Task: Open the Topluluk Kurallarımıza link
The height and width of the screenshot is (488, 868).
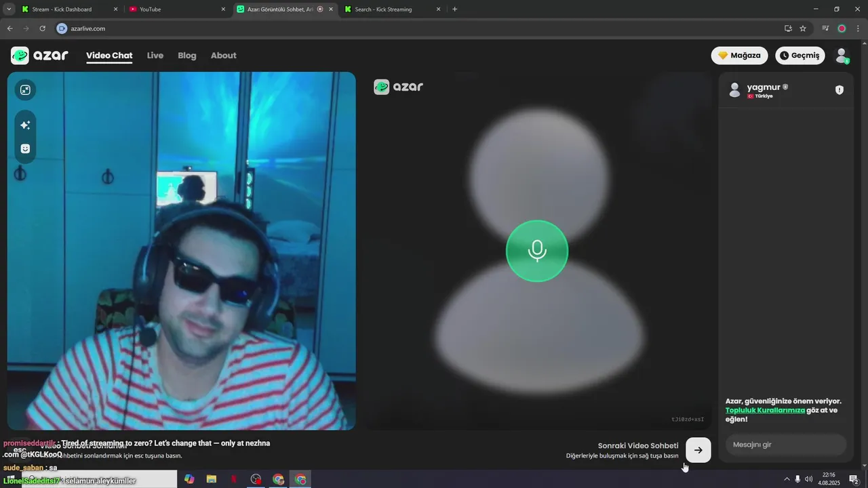Action: 765,410
